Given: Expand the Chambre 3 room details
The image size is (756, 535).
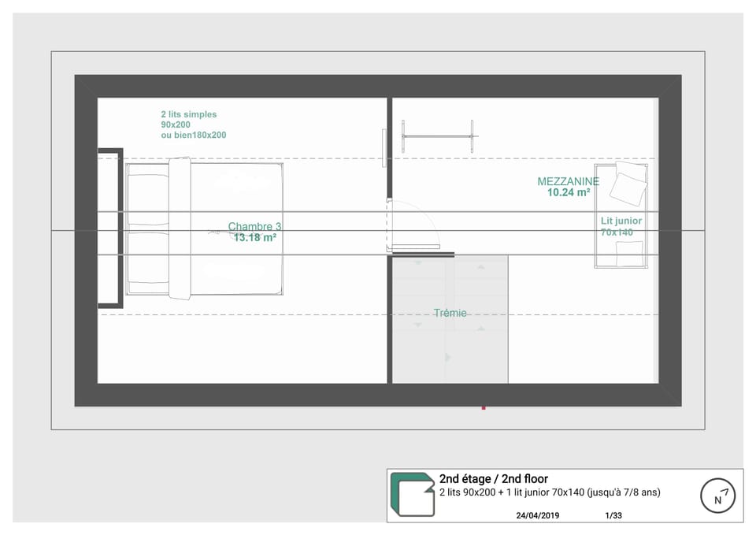Looking at the screenshot, I should [x=254, y=231].
